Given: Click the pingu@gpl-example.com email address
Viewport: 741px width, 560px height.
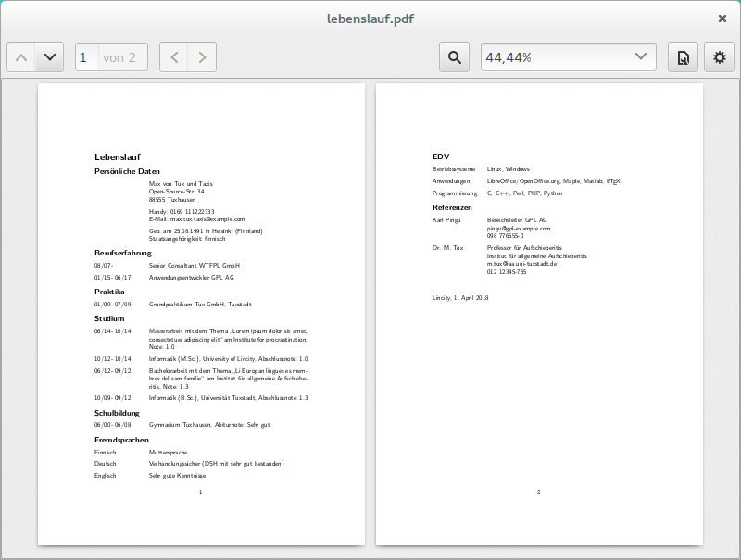Looking at the screenshot, I should coord(519,228).
